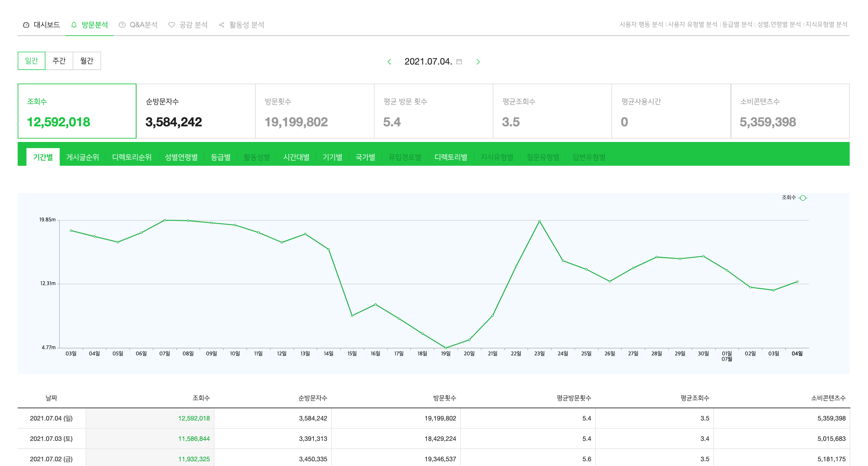The image size is (868, 466).
Task: Switch to 기기별 sub-tab
Action: (x=333, y=157)
